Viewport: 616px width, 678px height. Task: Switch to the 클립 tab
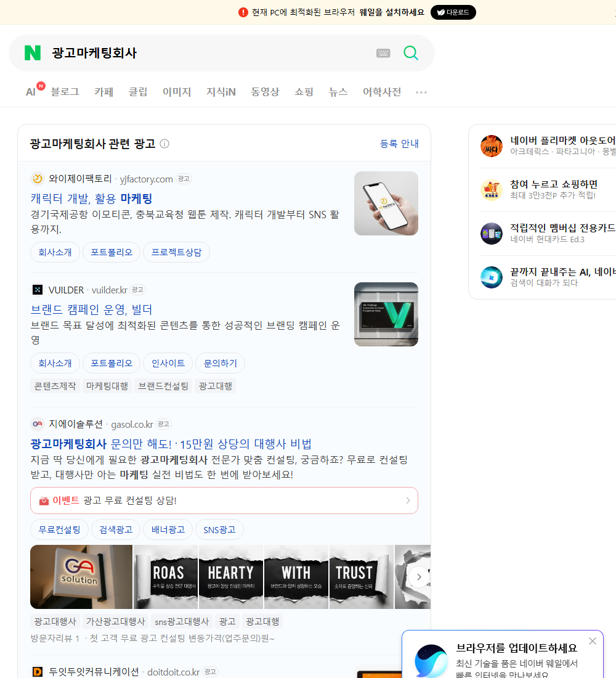pyautogui.click(x=138, y=92)
